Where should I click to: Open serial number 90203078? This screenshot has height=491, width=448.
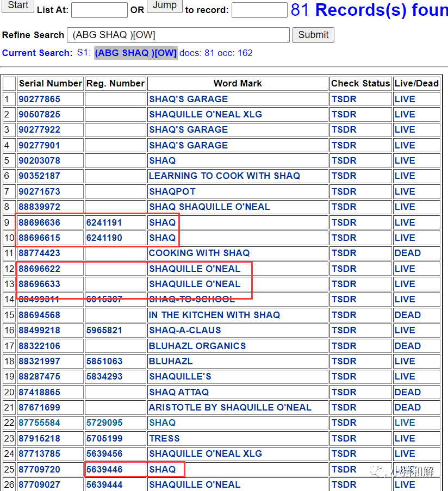coord(39,160)
